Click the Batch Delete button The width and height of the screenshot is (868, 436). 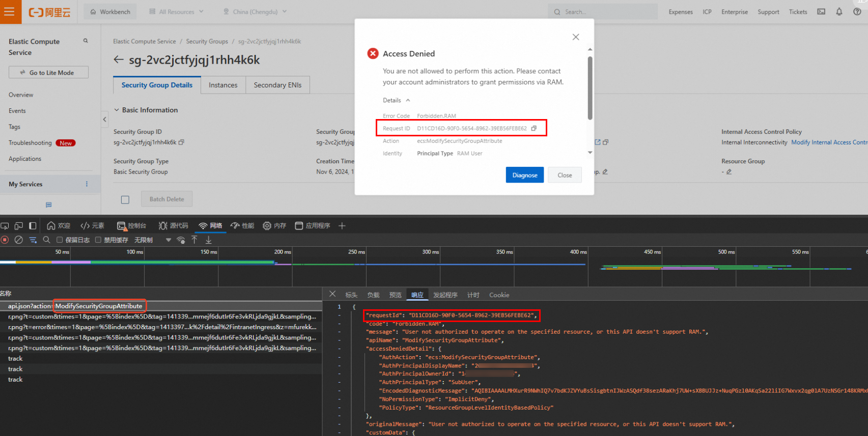pos(166,199)
